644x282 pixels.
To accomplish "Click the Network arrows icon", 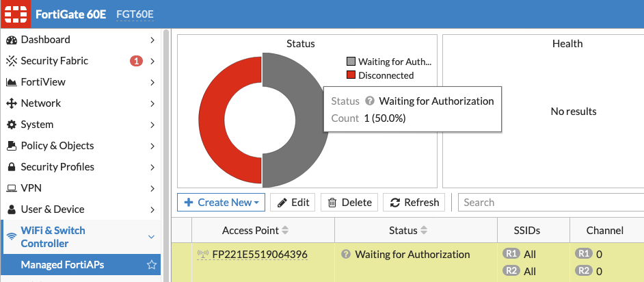I will pyautogui.click(x=12, y=103).
